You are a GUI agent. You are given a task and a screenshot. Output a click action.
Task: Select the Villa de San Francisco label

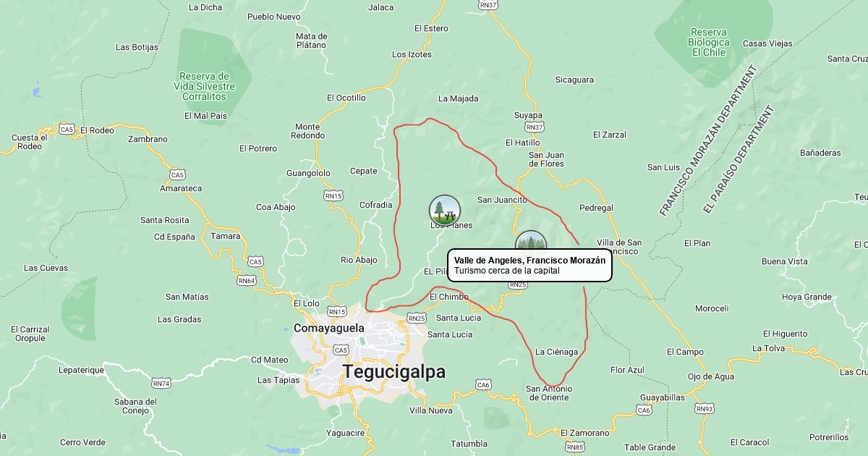pyautogui.click(x=618, y=247)
